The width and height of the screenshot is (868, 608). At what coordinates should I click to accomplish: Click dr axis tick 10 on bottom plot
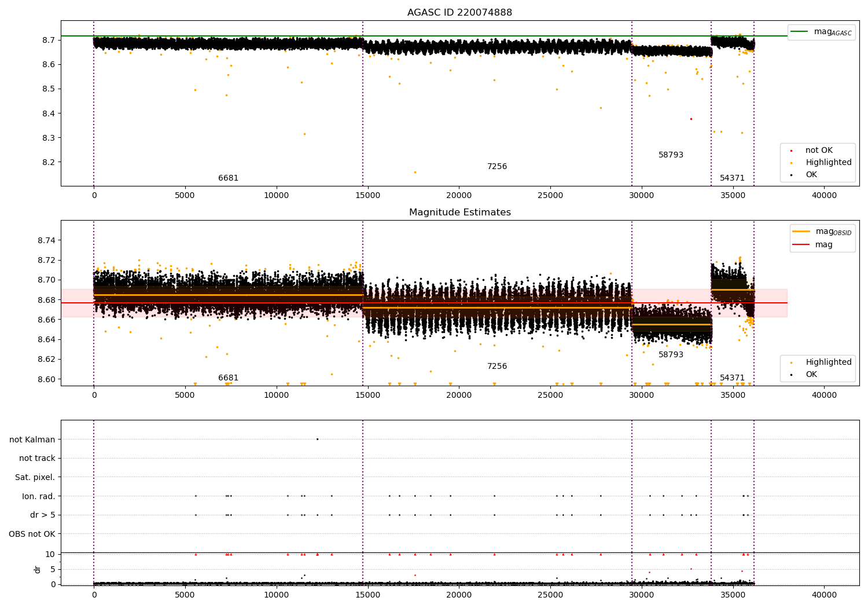[50, 554]
